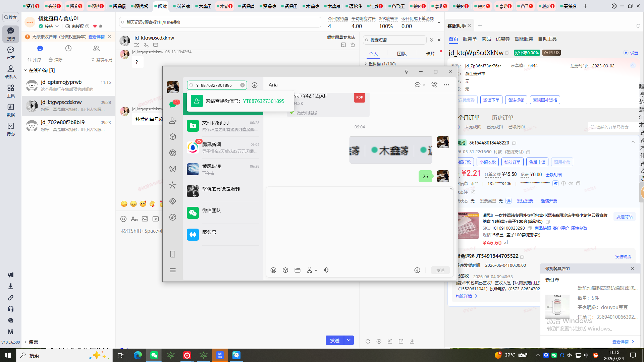Viewport: 644px width, 362px height.
Task: Toggle visibility of masked order address
Action: pos(571,183)
